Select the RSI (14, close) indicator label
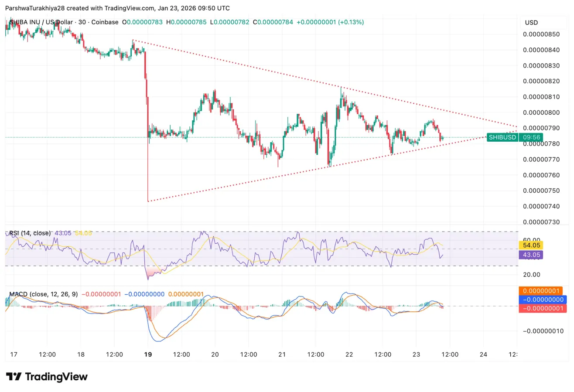 tap(30, 233)
